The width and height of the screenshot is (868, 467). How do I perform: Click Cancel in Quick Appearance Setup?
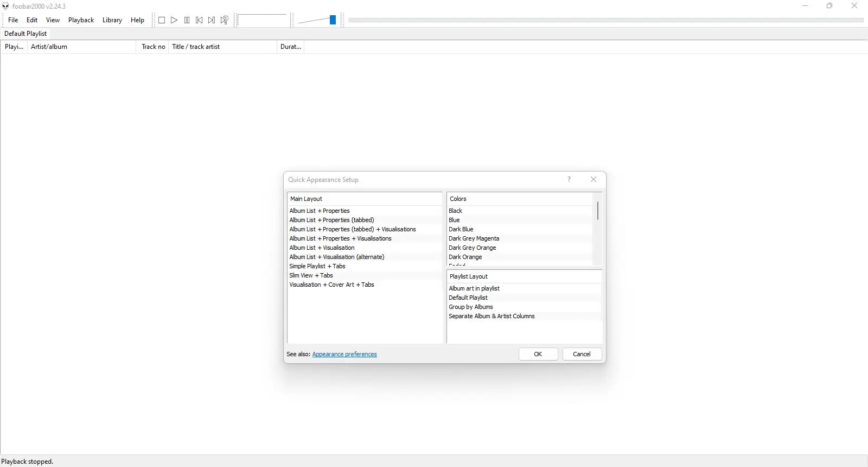(x=582, y=354)
